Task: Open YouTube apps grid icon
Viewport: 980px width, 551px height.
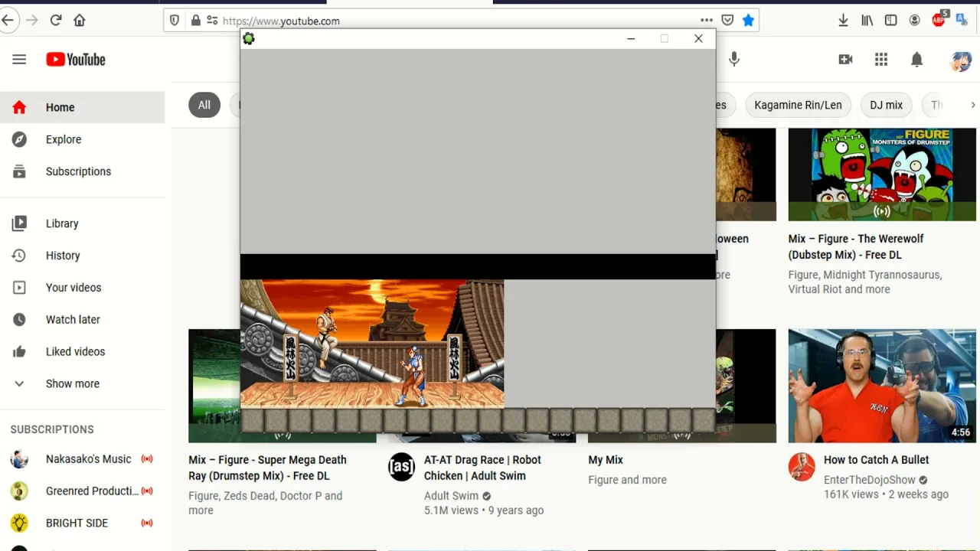Action: click(881, 60)
